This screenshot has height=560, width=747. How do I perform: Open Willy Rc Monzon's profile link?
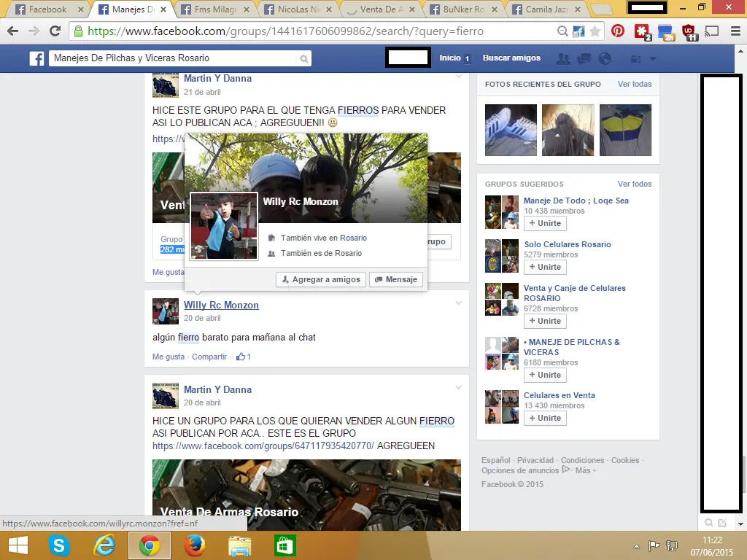coord(221,305)
